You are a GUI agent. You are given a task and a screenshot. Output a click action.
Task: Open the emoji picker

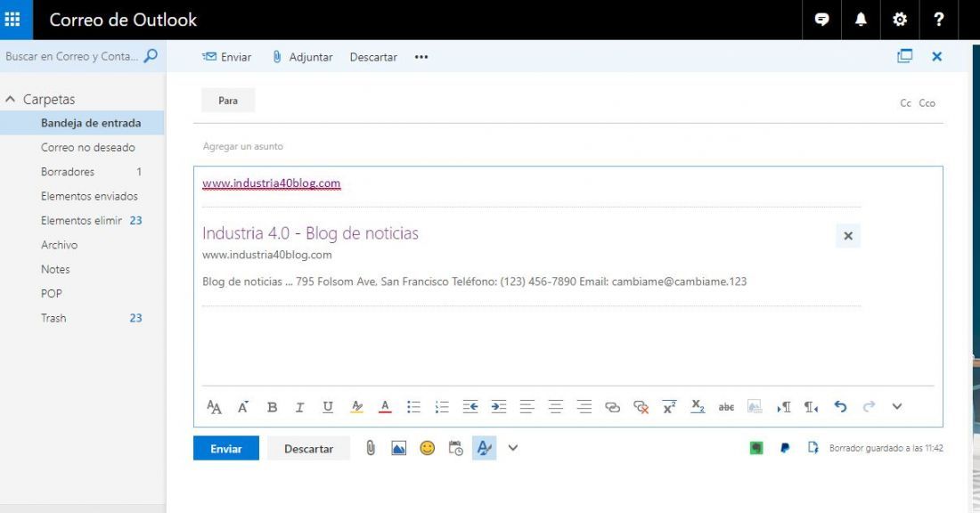click(427, 448)
